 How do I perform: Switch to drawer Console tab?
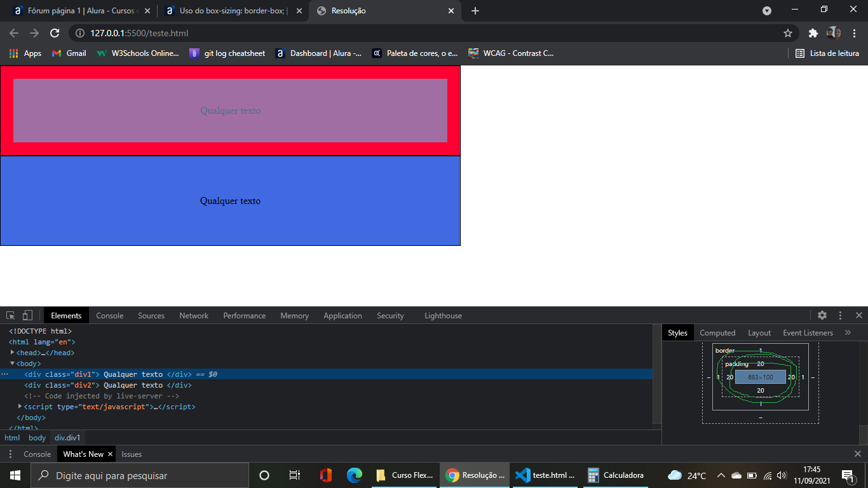37,454
